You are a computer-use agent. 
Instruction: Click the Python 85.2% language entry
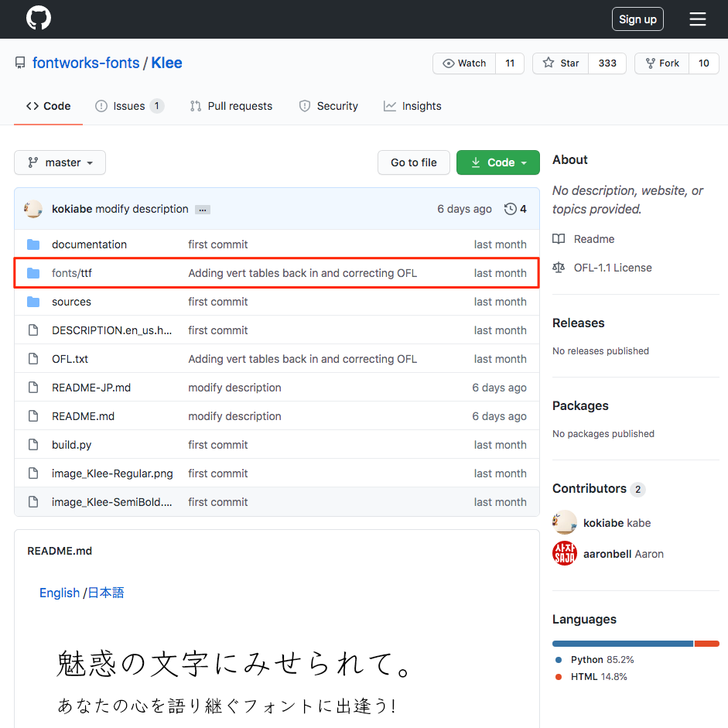(x=595, y=660)
